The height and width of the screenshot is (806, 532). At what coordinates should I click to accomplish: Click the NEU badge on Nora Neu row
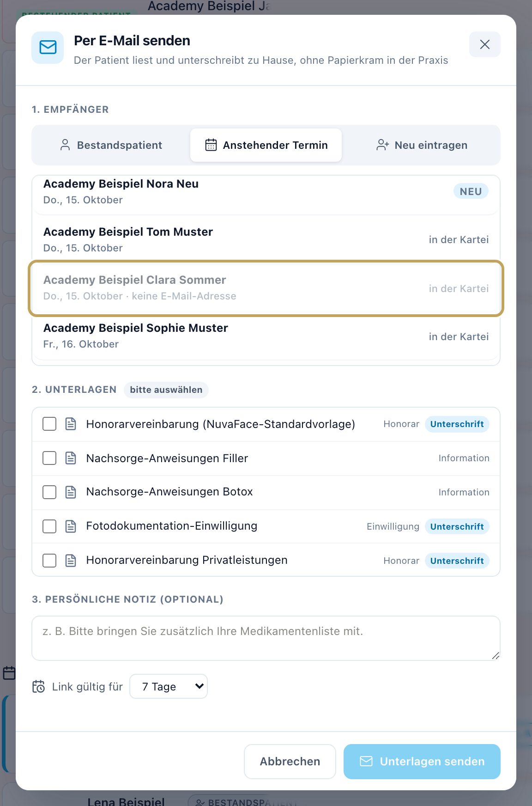471,191
